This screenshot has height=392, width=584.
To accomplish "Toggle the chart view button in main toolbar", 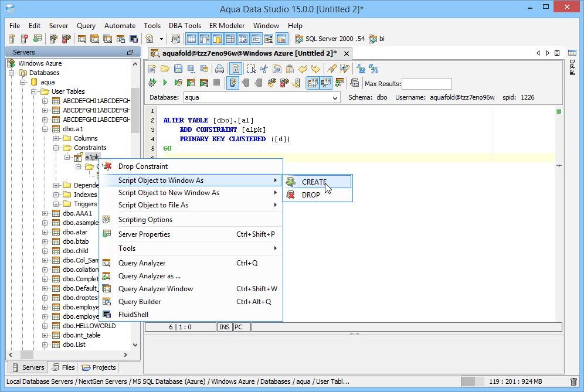I will [282, 39].
